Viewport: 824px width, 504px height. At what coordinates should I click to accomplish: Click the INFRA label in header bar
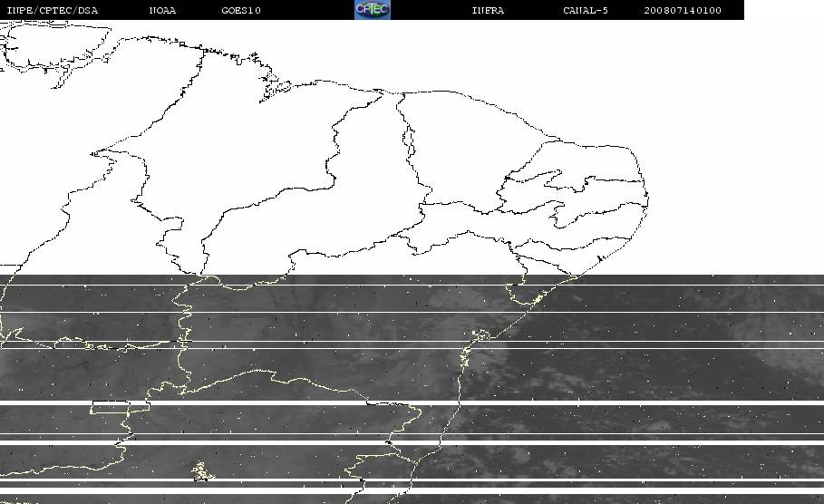tap(489, 10)
